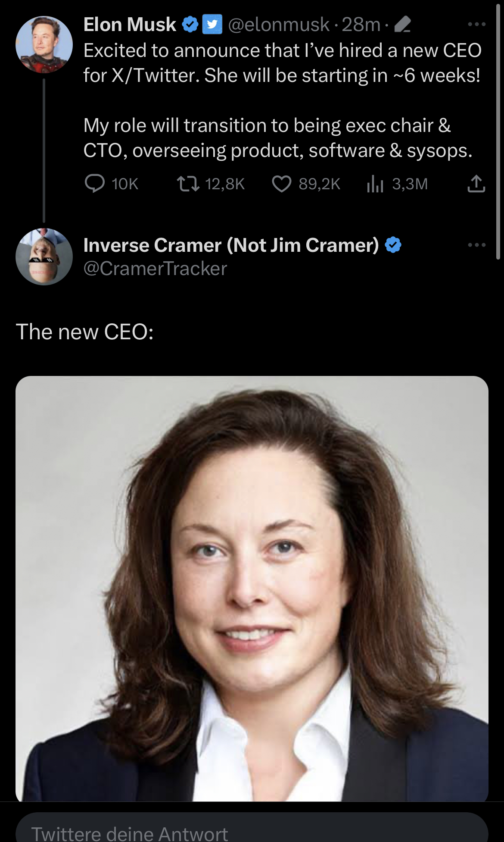This screenshot has width=504, height=842.
Task: Click the edited pencil icon next to 28m
Action: 402,25
